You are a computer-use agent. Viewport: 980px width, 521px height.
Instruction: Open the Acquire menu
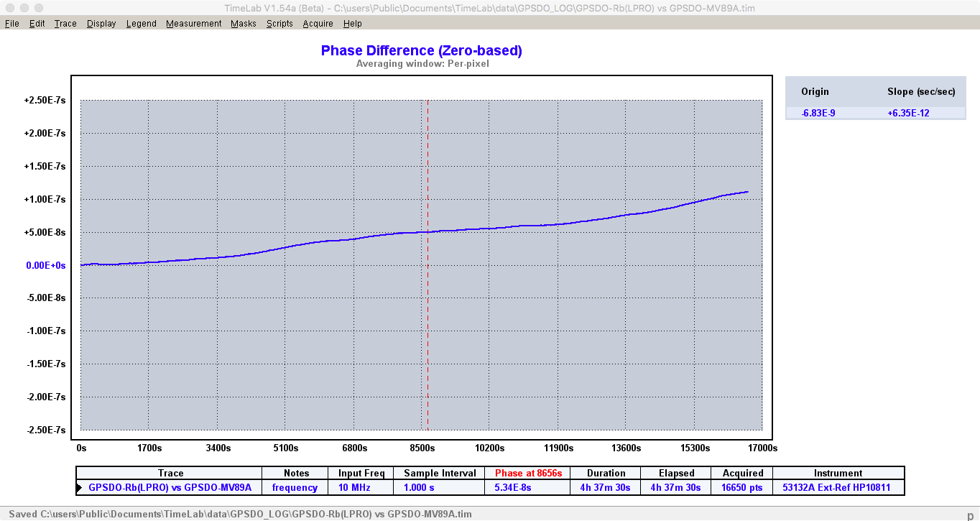click(318, 24)
